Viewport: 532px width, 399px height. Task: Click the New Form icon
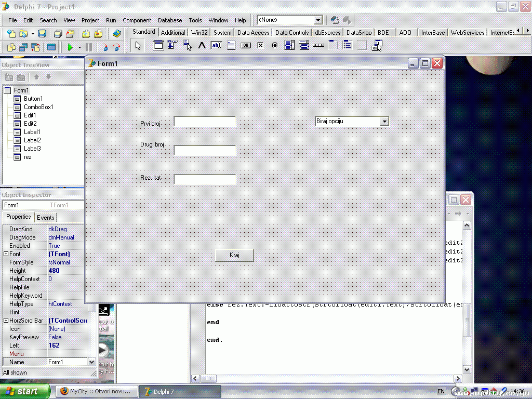51,47
